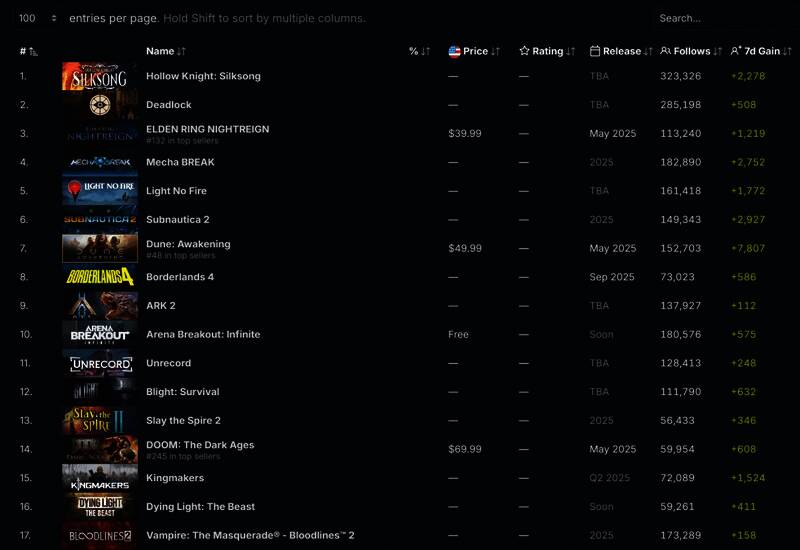Click the bookmark icon in Follows header
Screen dimensions: 800x550
pyautogui.click(x=666, y=51)
